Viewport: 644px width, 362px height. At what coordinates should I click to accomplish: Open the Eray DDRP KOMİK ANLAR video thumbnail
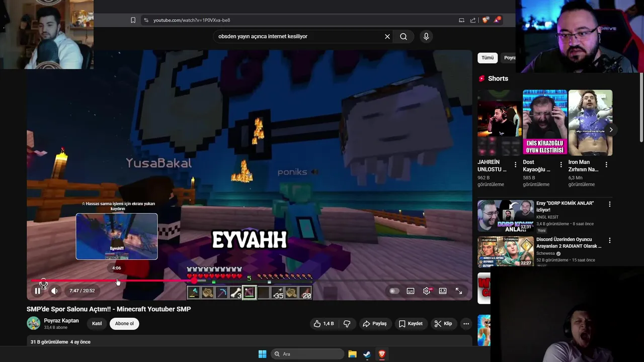point(506,215)
